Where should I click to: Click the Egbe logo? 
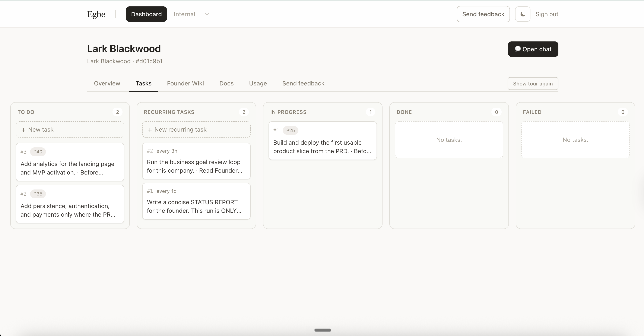click(x=96, y=14)
